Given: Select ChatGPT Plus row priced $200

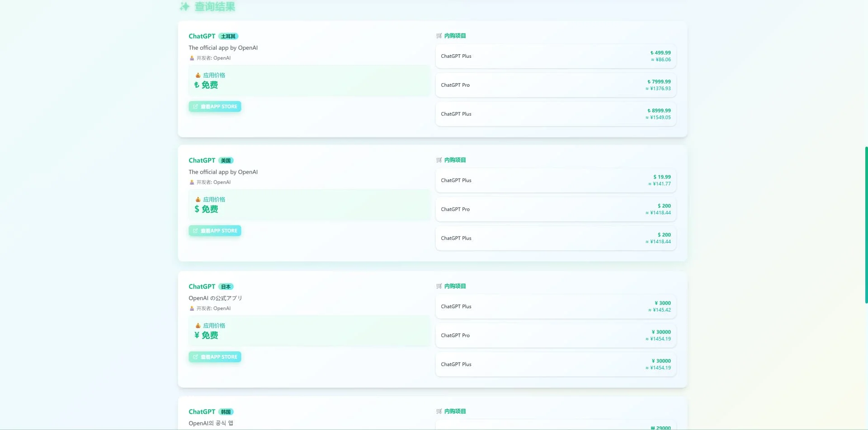Looking at the screenshot, I should 556,238.
